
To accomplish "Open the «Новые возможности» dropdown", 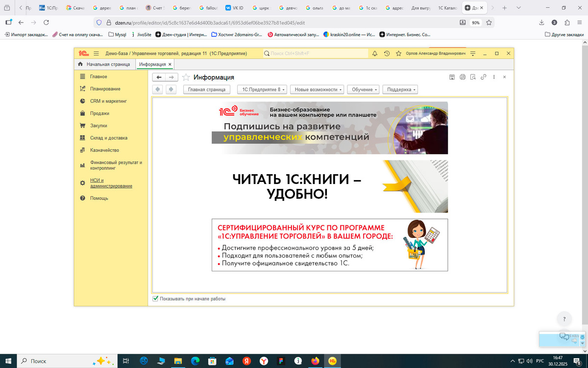I will click(317, 89).
